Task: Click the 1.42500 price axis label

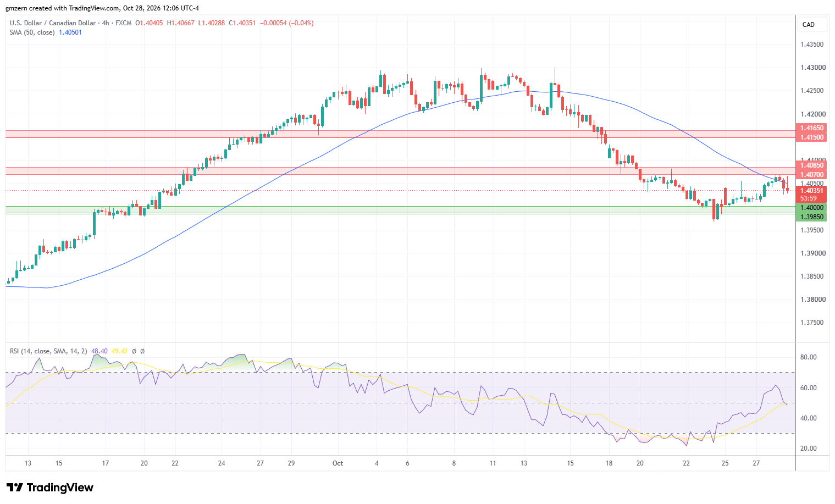Action: pos(812,91)
